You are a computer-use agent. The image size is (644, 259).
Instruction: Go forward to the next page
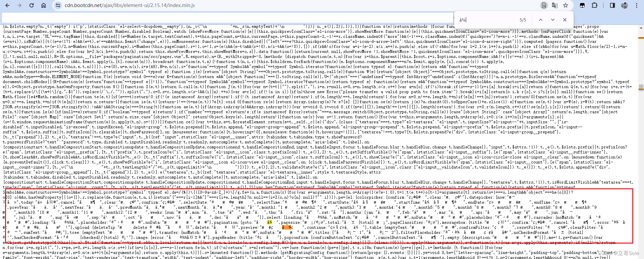click(19, 5)
